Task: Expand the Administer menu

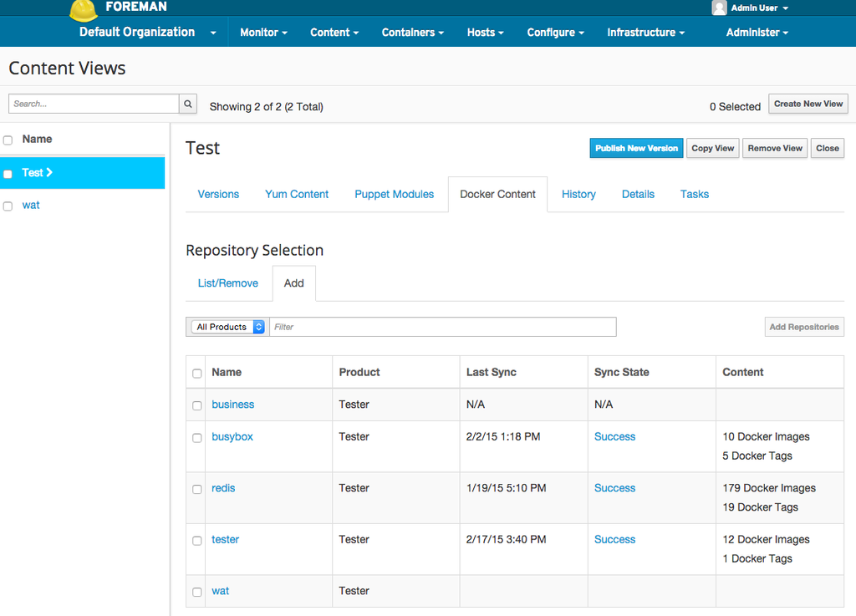Action: (x=757, y=33)
